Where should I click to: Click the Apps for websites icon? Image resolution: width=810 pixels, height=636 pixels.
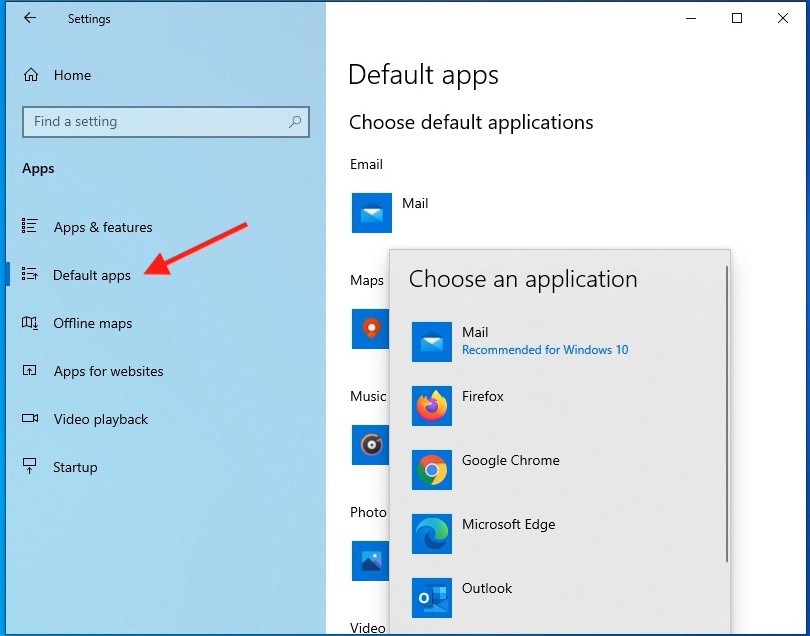[29, 370]
